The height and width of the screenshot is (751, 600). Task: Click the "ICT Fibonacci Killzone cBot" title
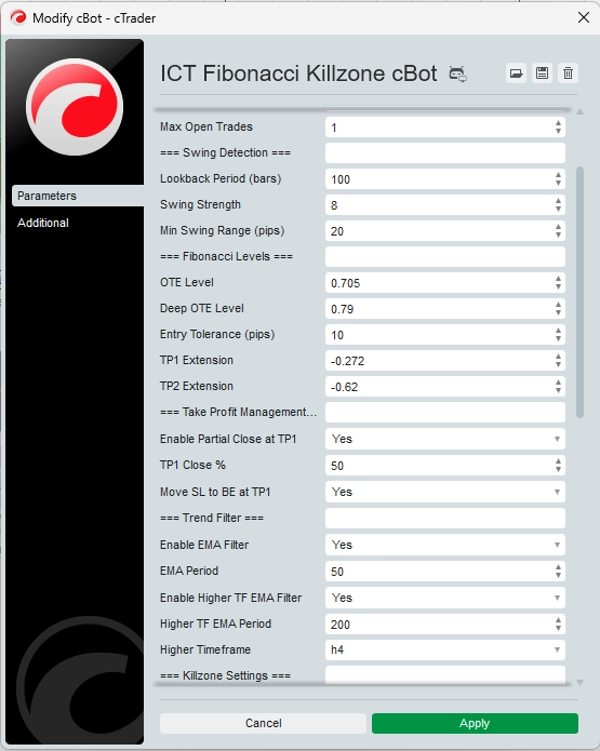click(x=298, y=73)
